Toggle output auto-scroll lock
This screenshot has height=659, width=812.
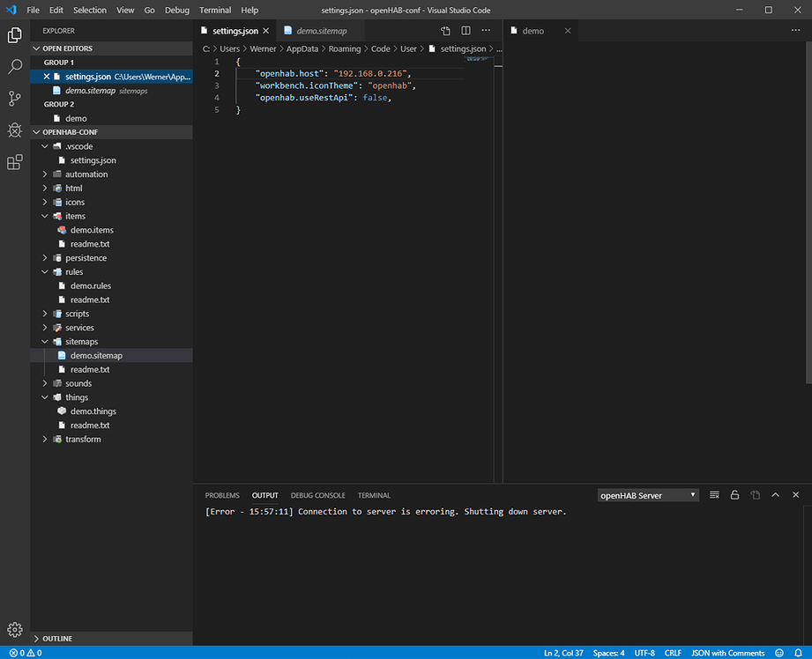tap(734, 494)
